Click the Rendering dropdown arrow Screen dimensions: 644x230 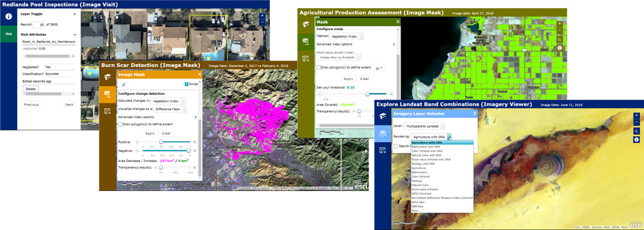(x=450, y=137)
